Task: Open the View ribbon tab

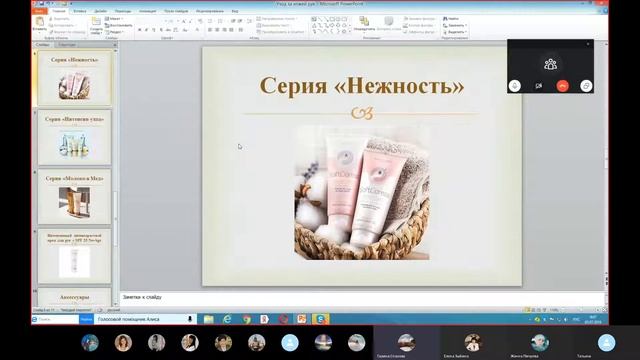Action: pyautogui.click(x=235, y=11)
